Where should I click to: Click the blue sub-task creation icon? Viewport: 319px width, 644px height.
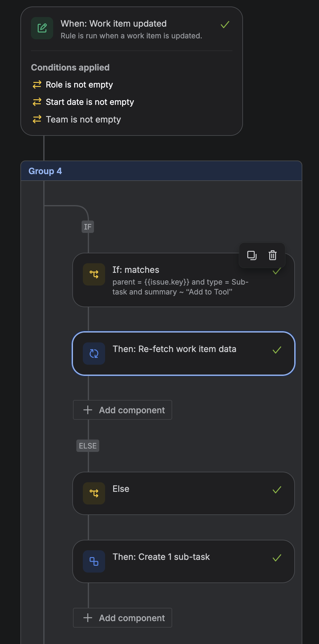(94, 561)
